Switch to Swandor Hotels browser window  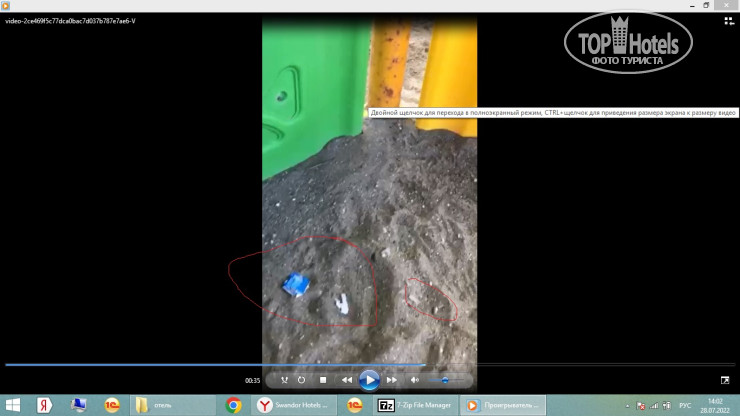click(x=294, y=405)
